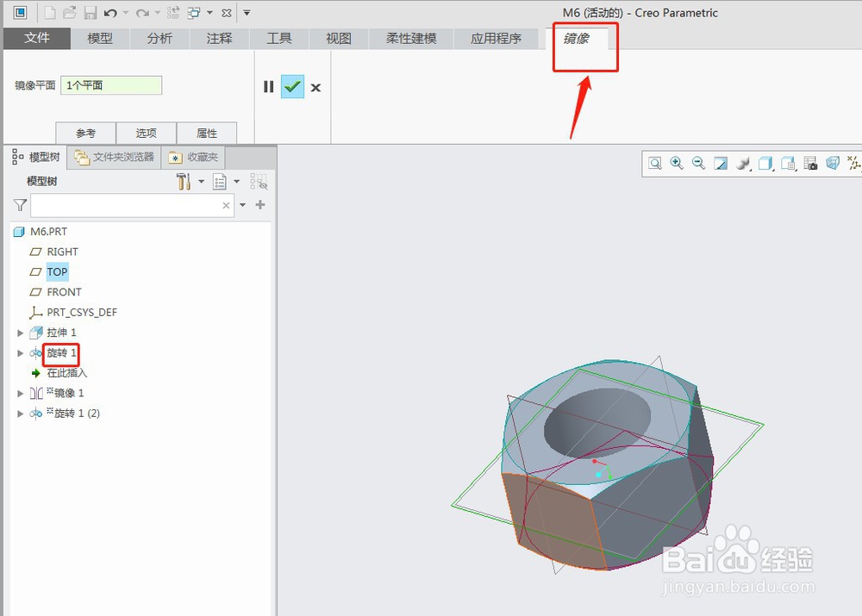Open the Customize quick access toolbar dropdown

tap(247, 13)
